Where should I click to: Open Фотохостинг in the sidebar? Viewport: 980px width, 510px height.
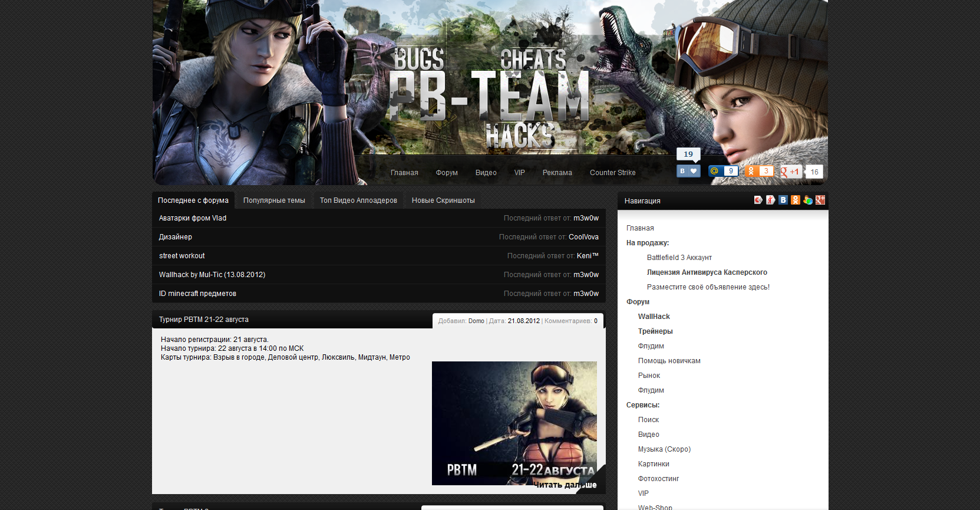click(658, 479)
